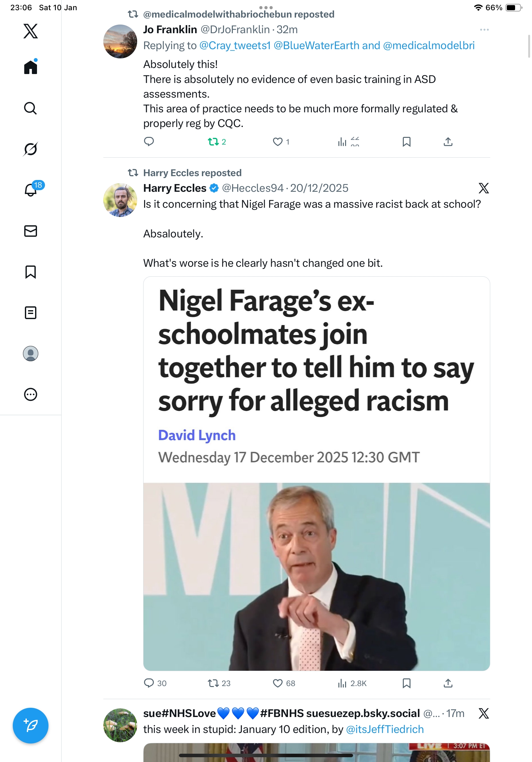Bookmark the Harry Eccles post
Image resolution: width=532 pixels, height=762 pixels.
(x=406, y=684)
